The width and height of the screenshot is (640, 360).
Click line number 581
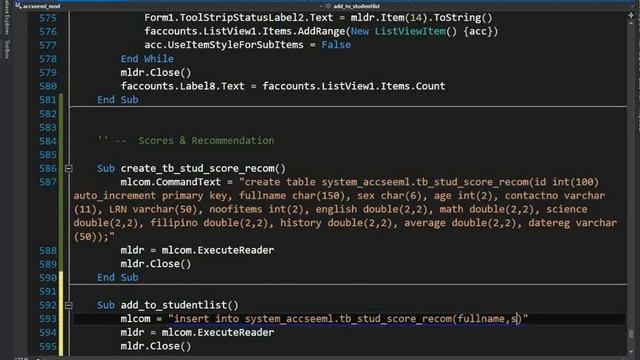[48, 100]
